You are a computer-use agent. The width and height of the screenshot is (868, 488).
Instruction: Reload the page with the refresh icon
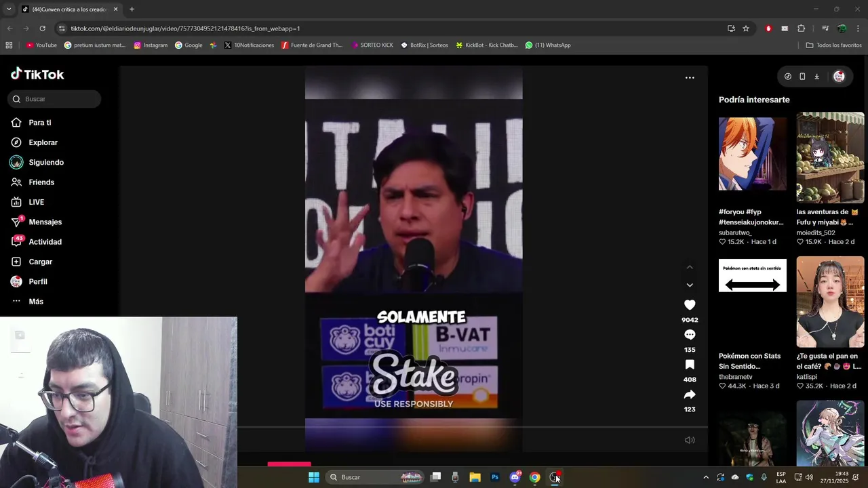(x=42, y=28)
